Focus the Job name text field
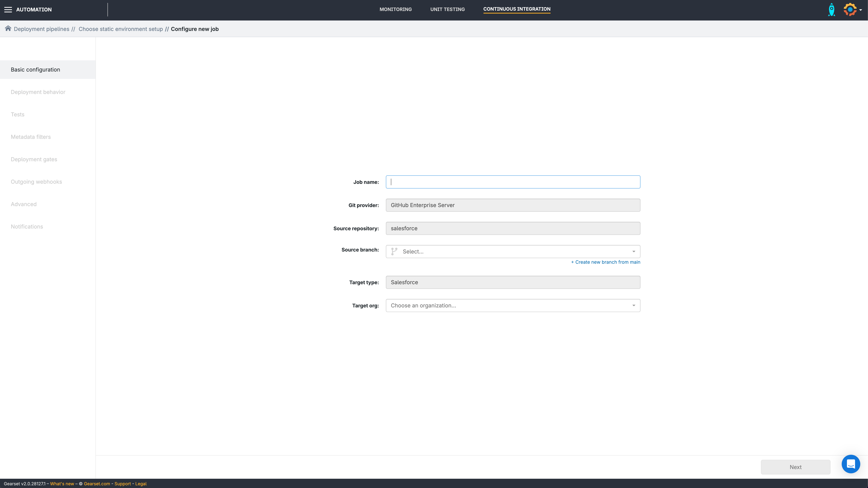 click(512, 182)
